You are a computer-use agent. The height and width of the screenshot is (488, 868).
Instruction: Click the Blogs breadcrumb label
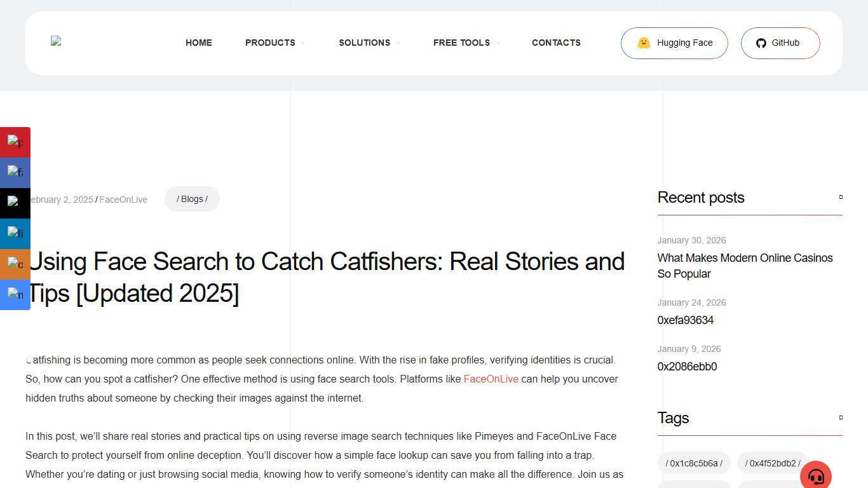(x=192, y=198)
